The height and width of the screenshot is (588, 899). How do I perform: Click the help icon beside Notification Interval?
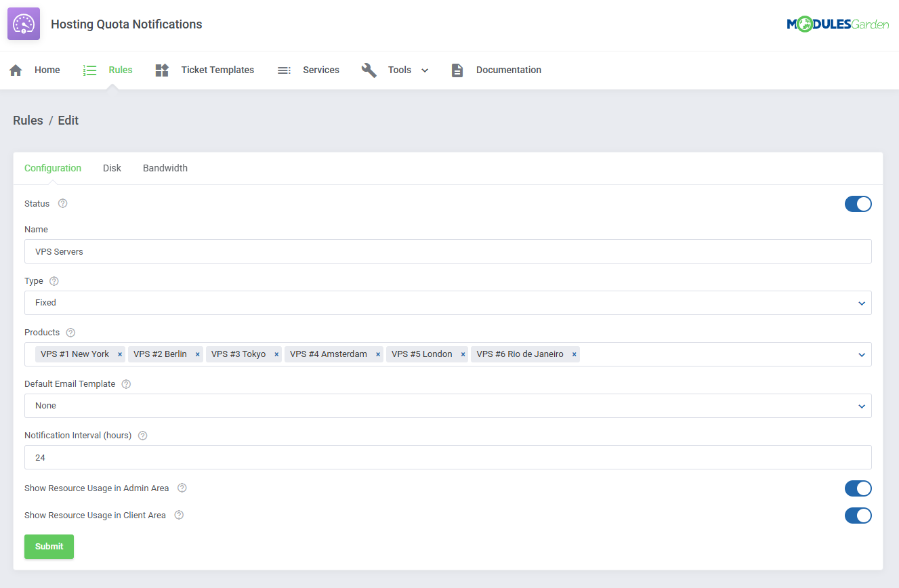click(x=142, y=436)
